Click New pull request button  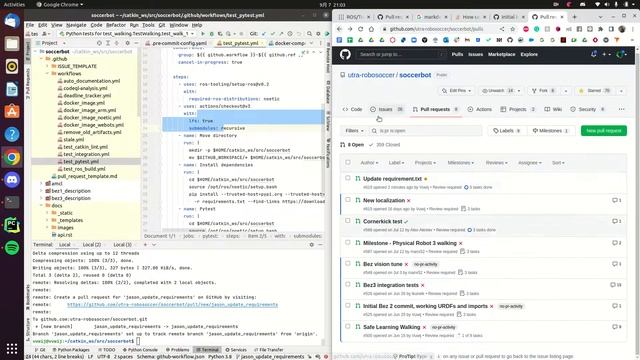pos(604,131)
